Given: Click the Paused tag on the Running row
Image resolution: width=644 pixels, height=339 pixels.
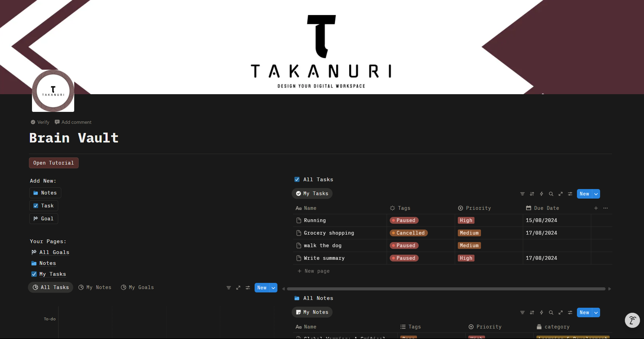Looking at the screenshot, I should tap(404, 220).
